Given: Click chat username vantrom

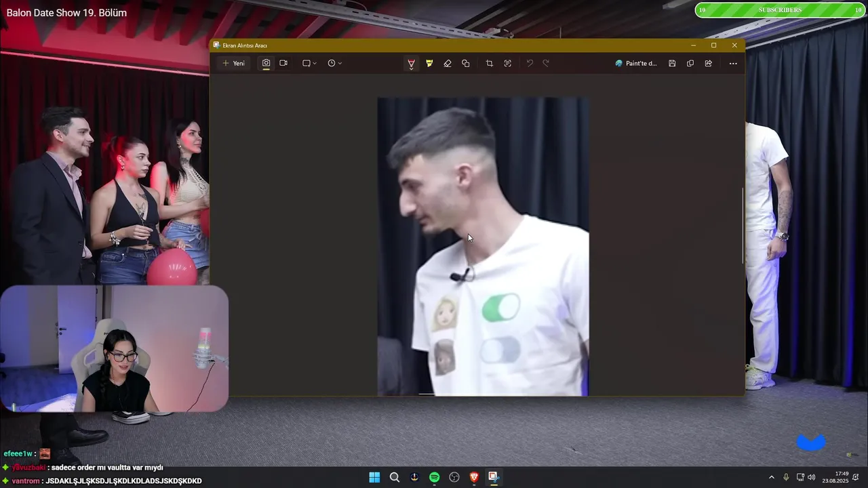Looking at the screenshot, I should pos(26,481).
